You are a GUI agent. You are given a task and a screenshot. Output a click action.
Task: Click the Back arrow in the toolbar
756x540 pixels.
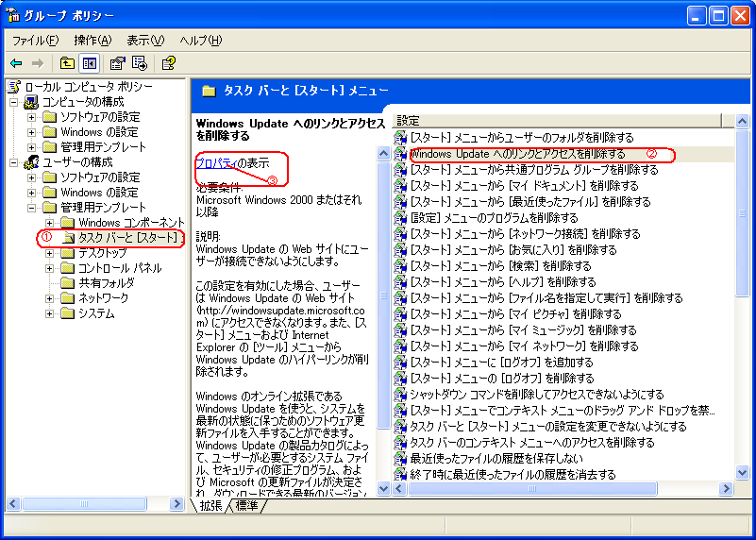(16, 63)
